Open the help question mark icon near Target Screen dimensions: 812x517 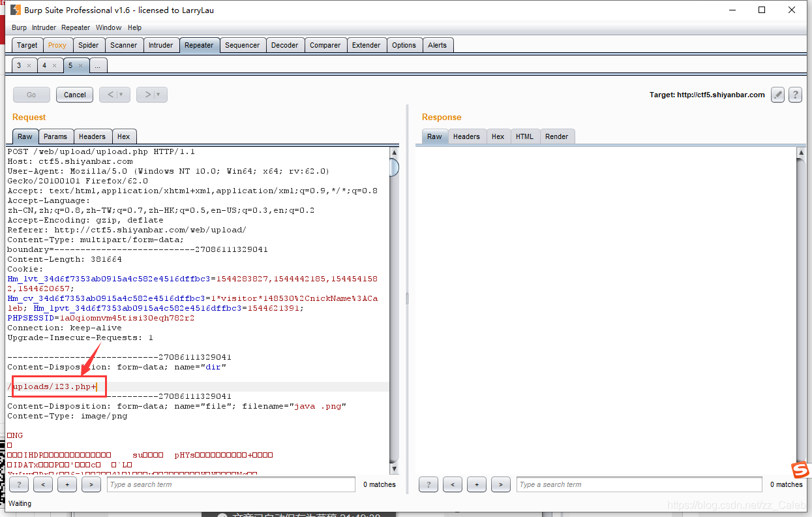[x=795, y=95]
